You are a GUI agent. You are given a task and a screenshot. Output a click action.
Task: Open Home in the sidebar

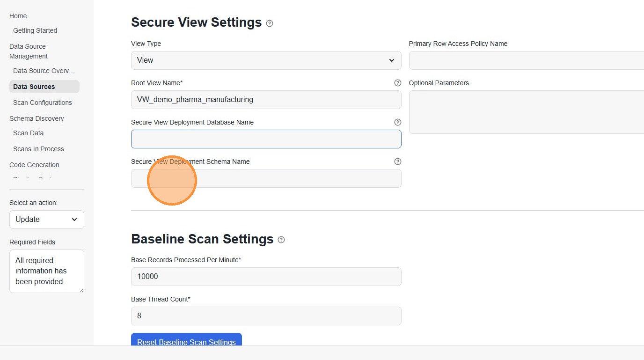[x=18, y=16]
